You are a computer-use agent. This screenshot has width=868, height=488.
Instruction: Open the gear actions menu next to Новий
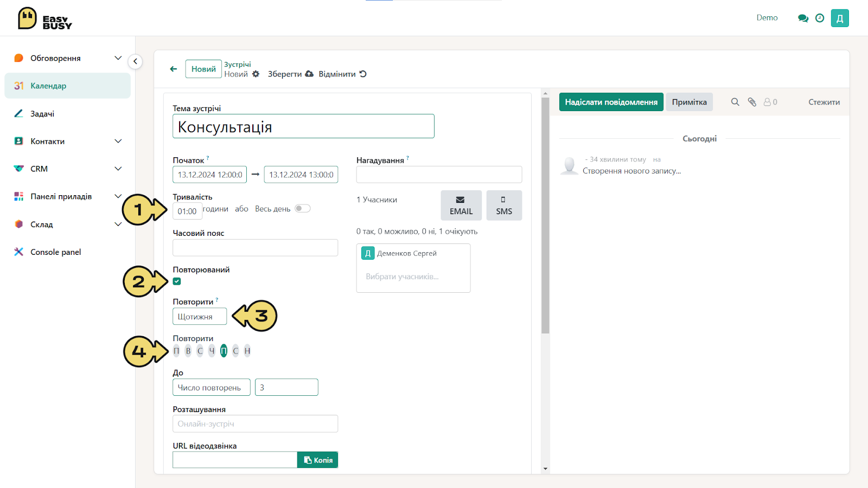(x=256, y=74)
